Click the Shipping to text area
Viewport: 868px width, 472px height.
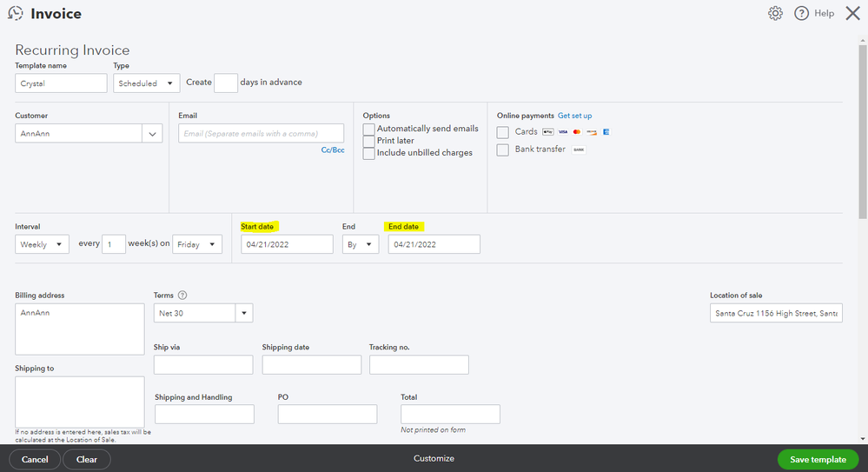click(80, 402)
